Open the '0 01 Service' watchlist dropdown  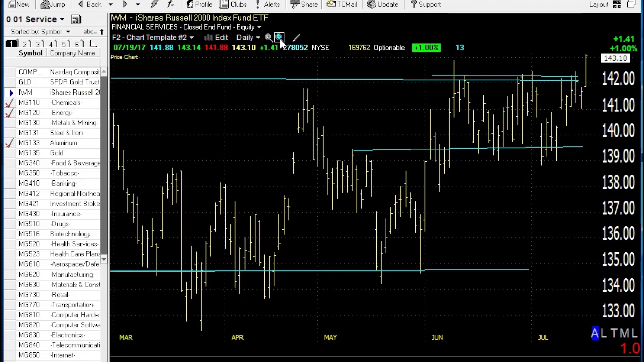[x=35, y=19]
